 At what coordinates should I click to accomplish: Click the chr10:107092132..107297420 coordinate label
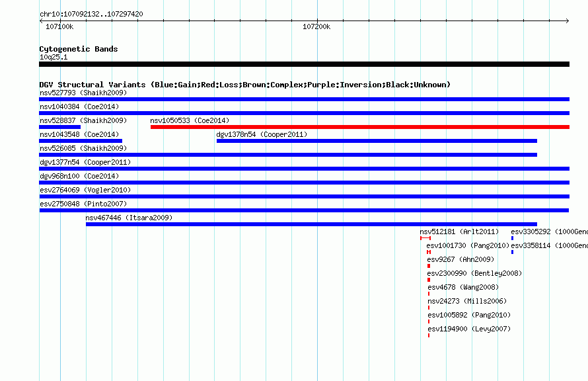[x=91, y=14]
